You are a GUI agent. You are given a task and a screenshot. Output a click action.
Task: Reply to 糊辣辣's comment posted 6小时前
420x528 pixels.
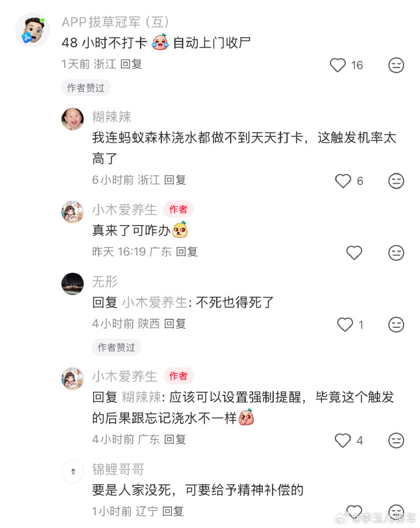(x=175, y=180)
